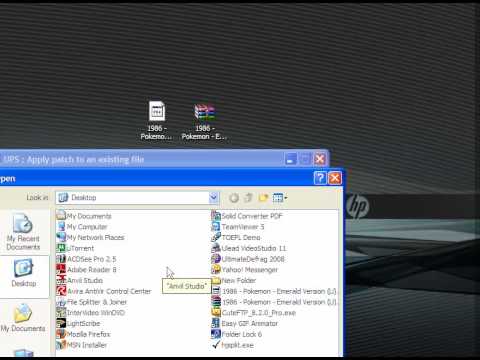Open My Recent Documents in places bar
Screen dimensions: 480x360
23,232
